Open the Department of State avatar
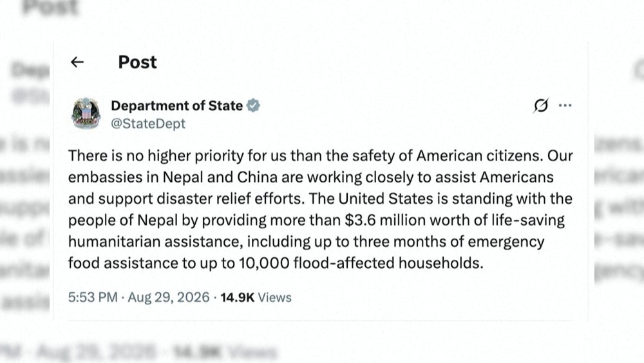The width and height of the screenshot is (644, 363). pyautogui.click(x=86, y=113)
